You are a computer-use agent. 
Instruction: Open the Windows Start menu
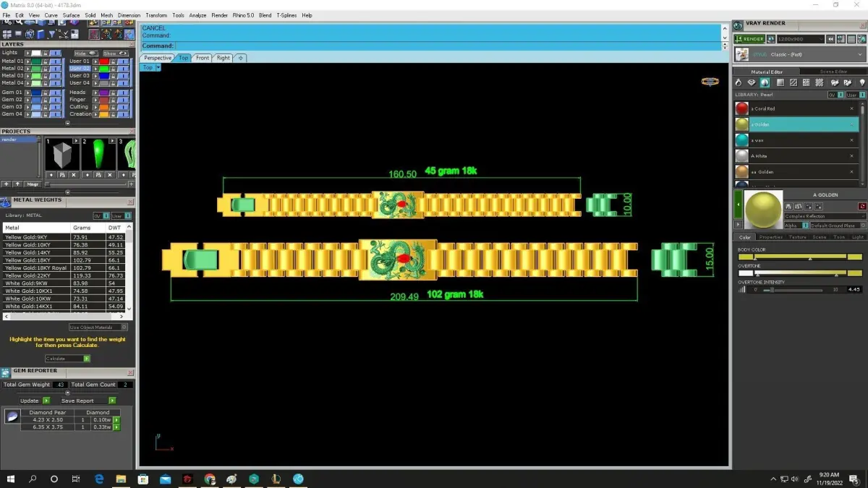(10, 479)
